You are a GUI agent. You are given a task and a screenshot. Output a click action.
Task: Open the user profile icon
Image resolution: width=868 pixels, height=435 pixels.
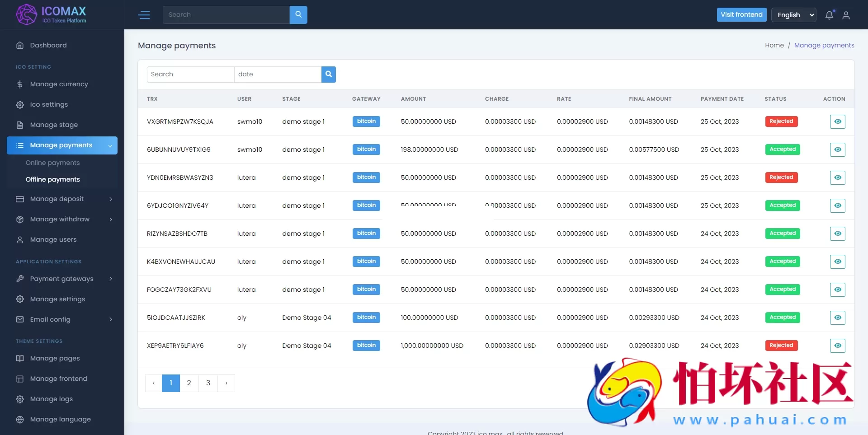846,15
